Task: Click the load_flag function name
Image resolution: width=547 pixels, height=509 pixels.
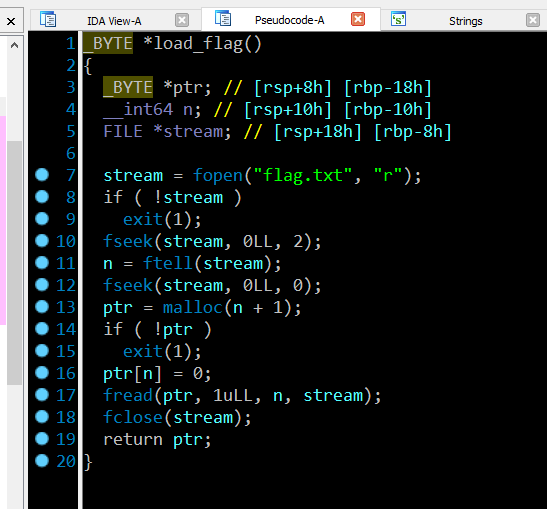Action: point(198,44)
